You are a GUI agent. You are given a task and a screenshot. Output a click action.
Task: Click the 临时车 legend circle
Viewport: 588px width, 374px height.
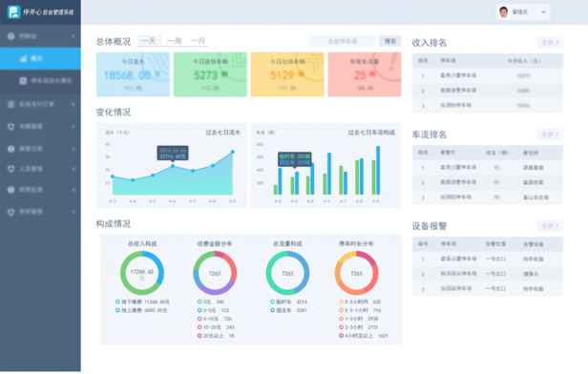point(273,302)
